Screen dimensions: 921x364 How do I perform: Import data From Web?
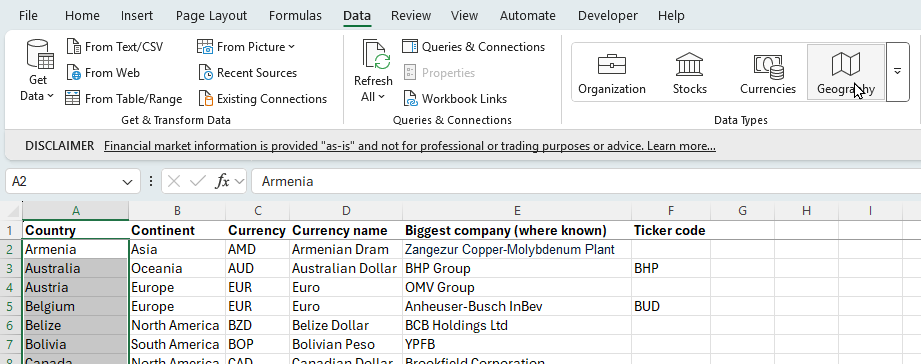coord(103,73)
